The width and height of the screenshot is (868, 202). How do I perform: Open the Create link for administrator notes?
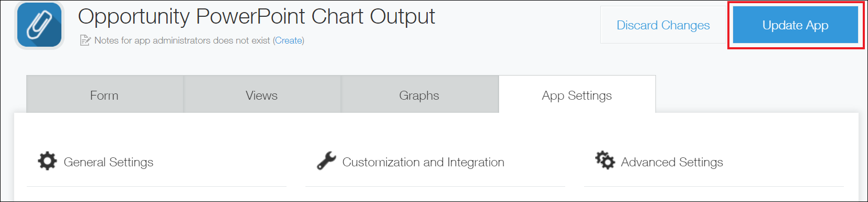[289, 40]
